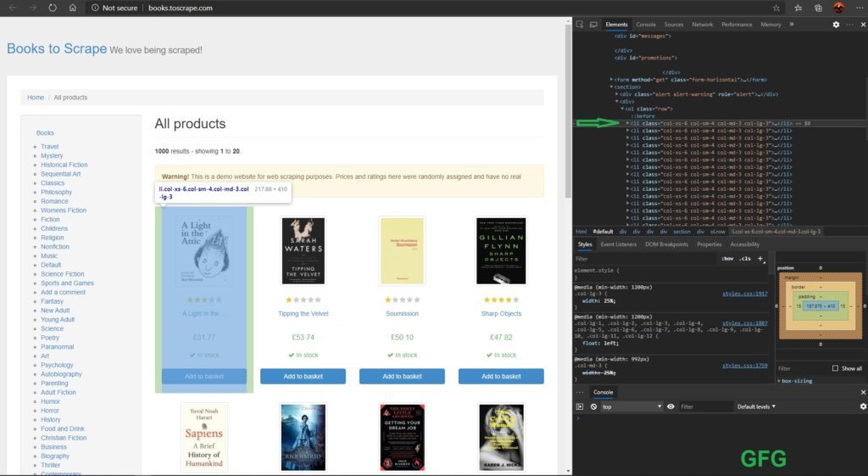Click the Books to Scrape site title
Screen dimensions: 868x476
[57, 48]
